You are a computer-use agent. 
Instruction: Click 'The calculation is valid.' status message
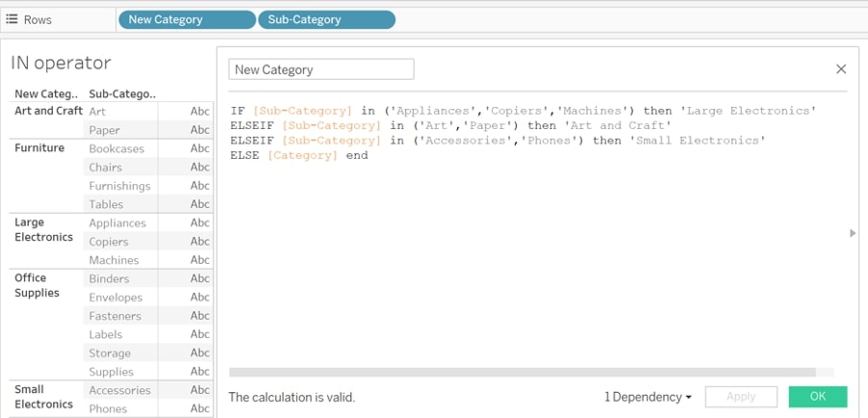(x=293, y=397)
